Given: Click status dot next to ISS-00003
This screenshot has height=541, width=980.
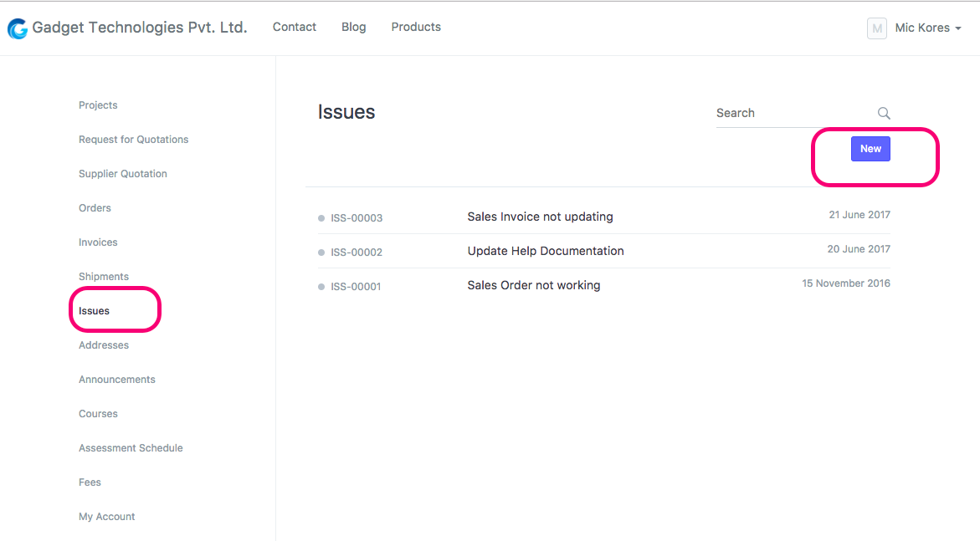Looking at the screenshot, I should (321, 218).
